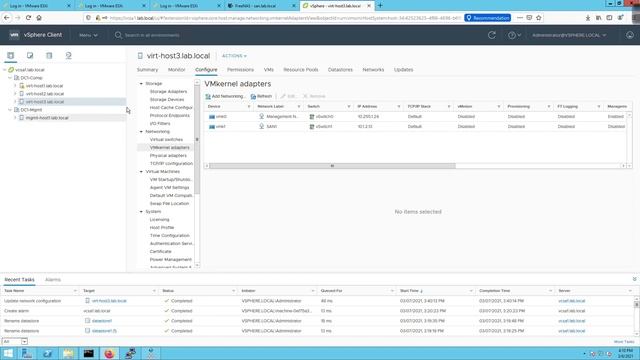Open the command prompt taskbar icon
Viewport: 640px width, 360px height.
(89, 353)
